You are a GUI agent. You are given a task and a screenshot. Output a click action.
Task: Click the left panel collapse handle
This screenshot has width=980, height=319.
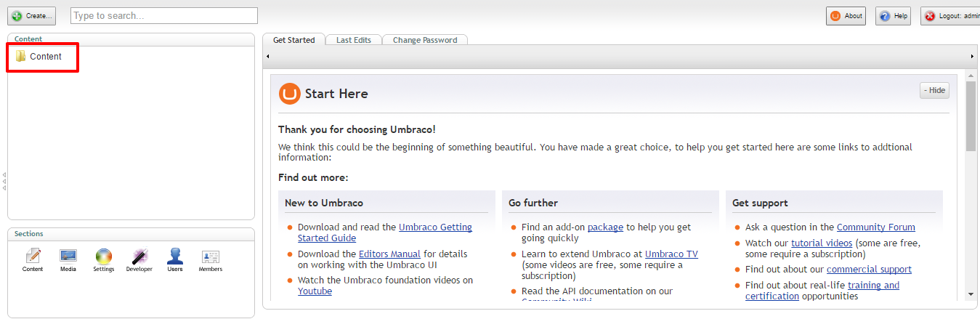(x=4, y=181)
